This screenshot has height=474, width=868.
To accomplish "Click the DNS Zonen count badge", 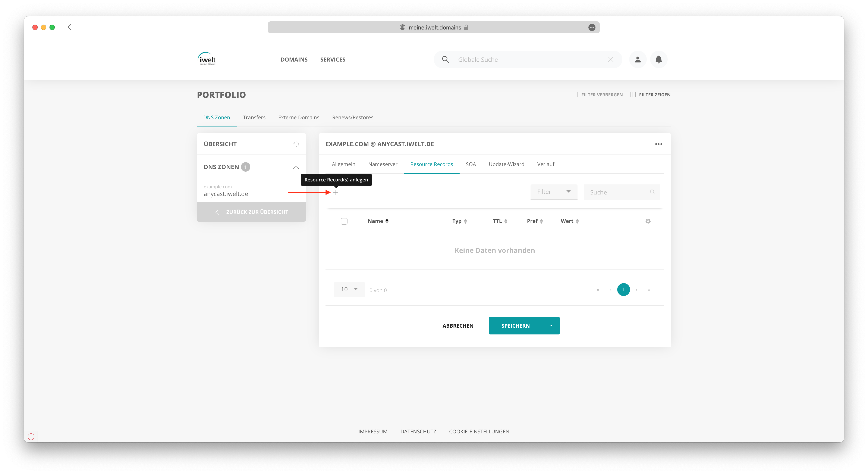I will (246, 167).
